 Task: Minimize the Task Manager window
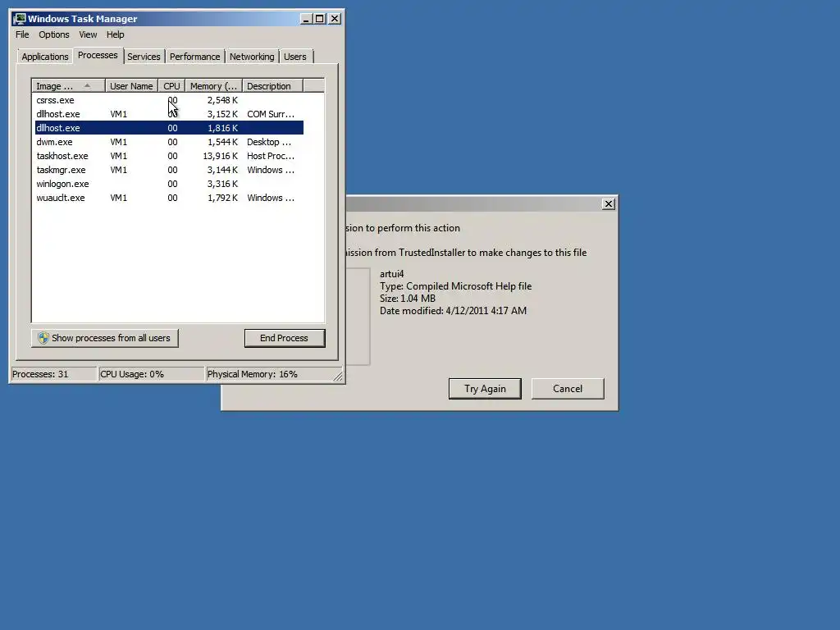tap(306, 19)
